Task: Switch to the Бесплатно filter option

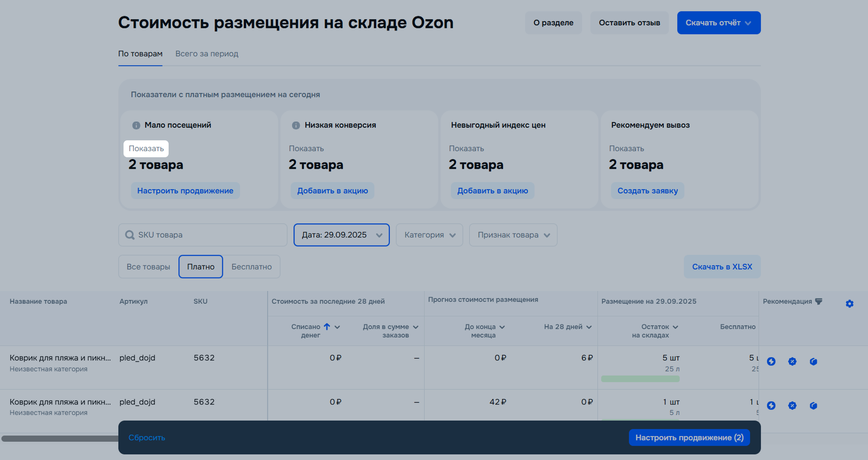Action: pos(251,267)
